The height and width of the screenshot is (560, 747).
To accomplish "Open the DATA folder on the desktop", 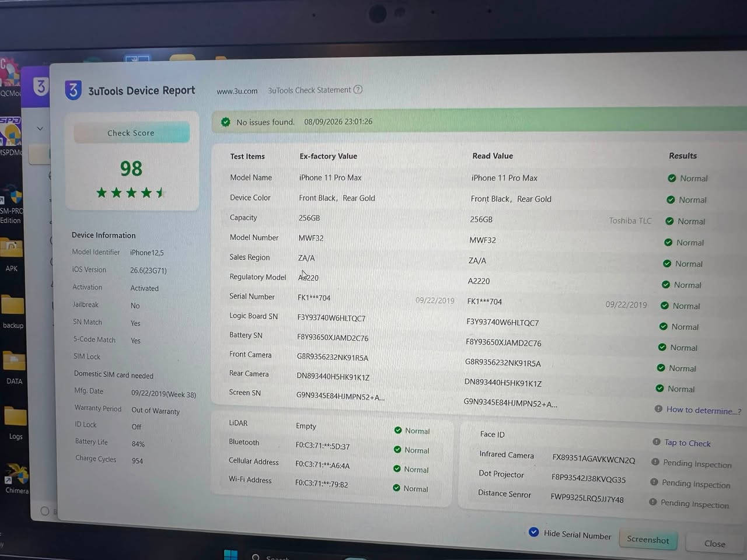I will click(x=14, y=367).
